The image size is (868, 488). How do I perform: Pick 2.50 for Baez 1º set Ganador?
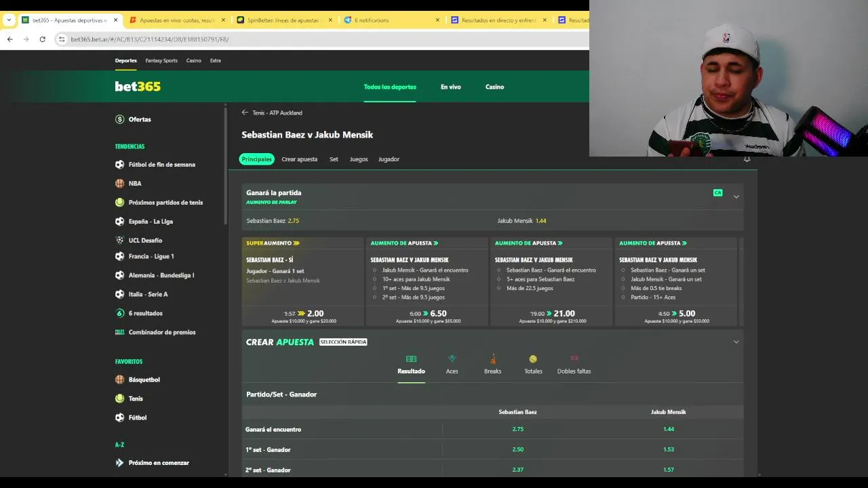pyautogui.click(x=518, y=449)
